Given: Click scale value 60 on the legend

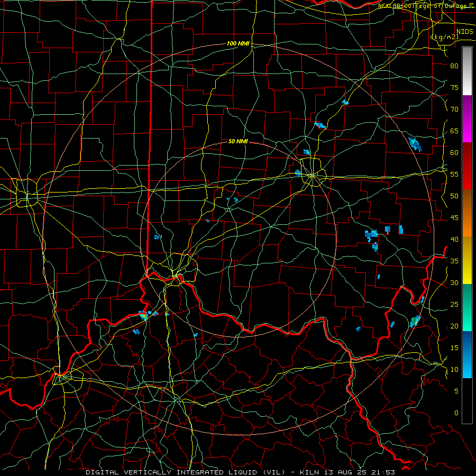Looking at the screenshot, I should point(454,153).
